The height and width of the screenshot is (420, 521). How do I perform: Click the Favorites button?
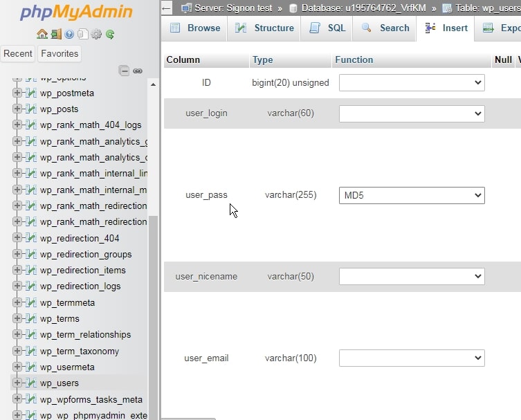[60, 53]
